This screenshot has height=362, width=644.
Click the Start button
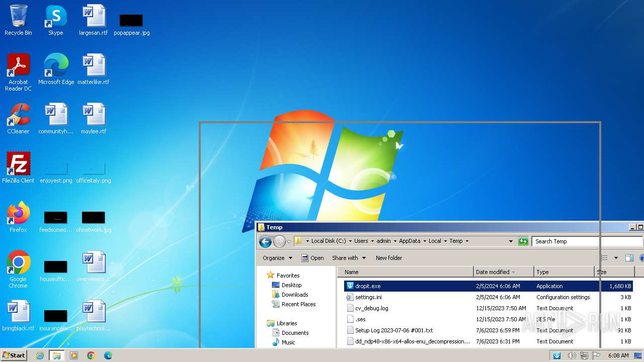click(x=14, y=355)
